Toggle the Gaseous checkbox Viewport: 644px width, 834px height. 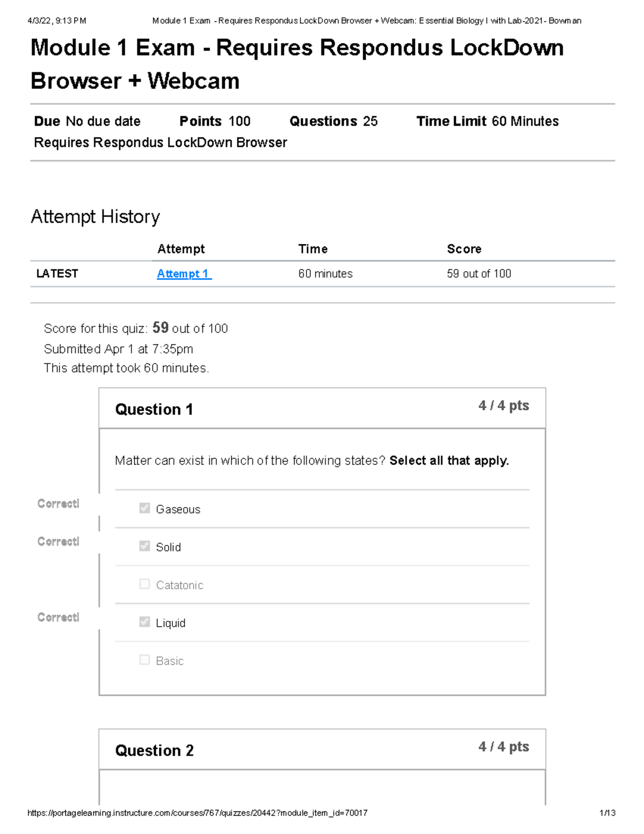(x=144, y=509)
